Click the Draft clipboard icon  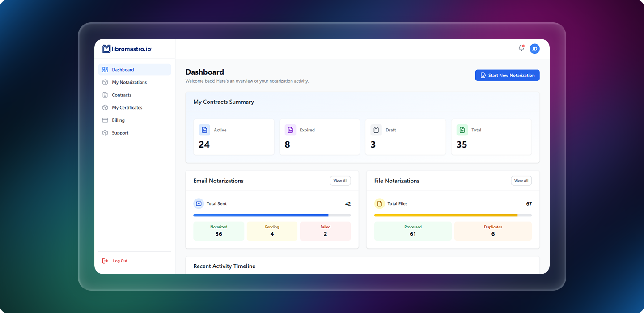point(376,130)
